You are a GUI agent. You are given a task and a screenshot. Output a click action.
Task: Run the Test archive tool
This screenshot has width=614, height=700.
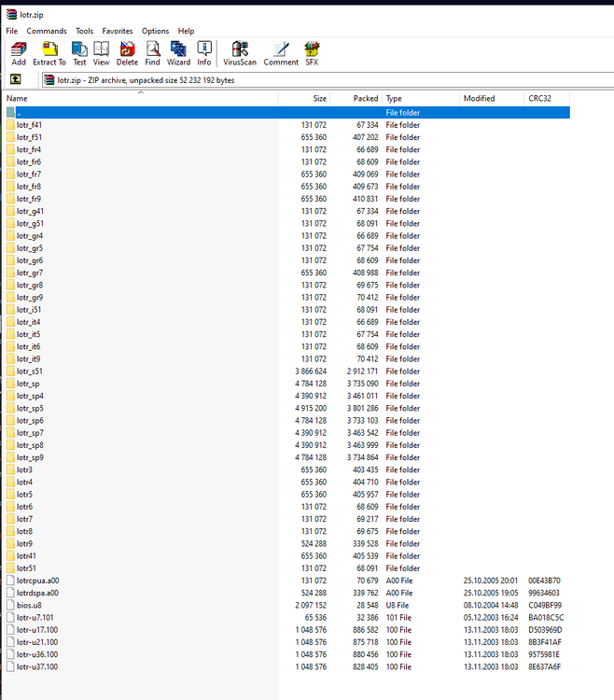(79, 53)
